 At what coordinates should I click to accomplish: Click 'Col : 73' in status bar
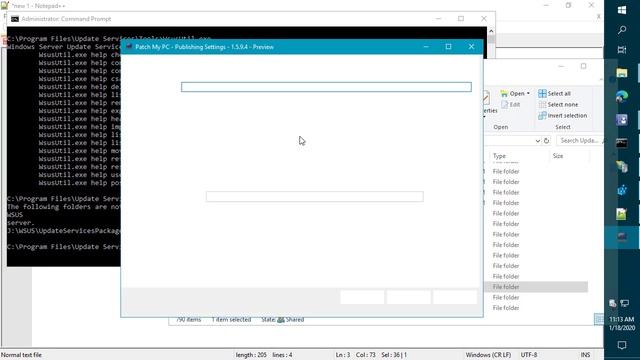coord(365,355)
